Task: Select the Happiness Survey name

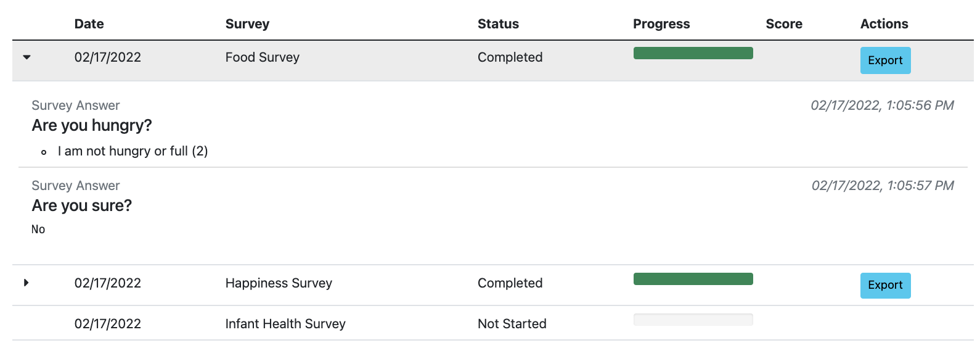Action: pos(279,283)
